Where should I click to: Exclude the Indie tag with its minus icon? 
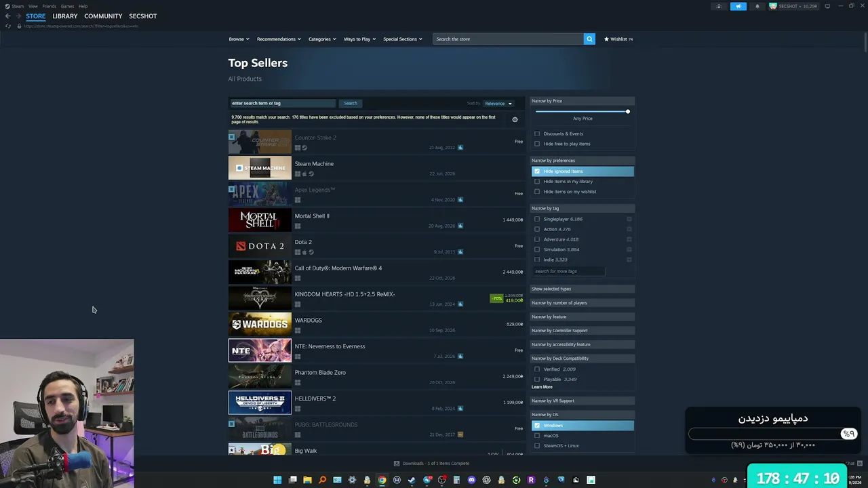point(629,260)
